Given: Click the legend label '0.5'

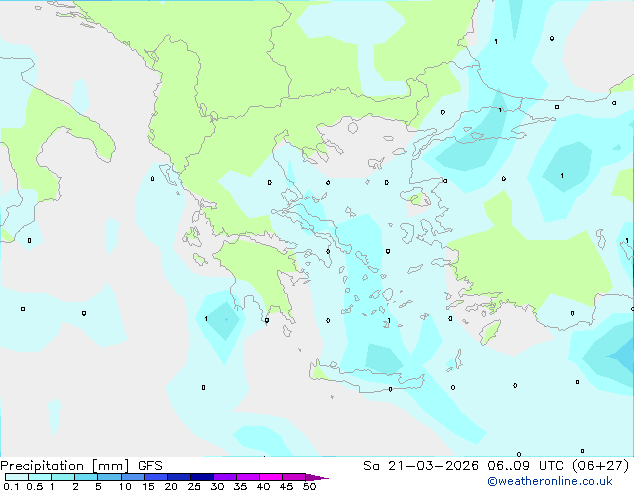Looking at the screenshot, I should (x=35, y=486).
